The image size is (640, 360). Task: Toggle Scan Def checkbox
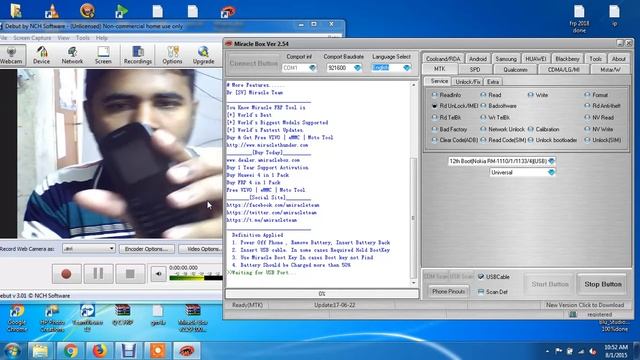pyautogui.click(x=493, y=292)
